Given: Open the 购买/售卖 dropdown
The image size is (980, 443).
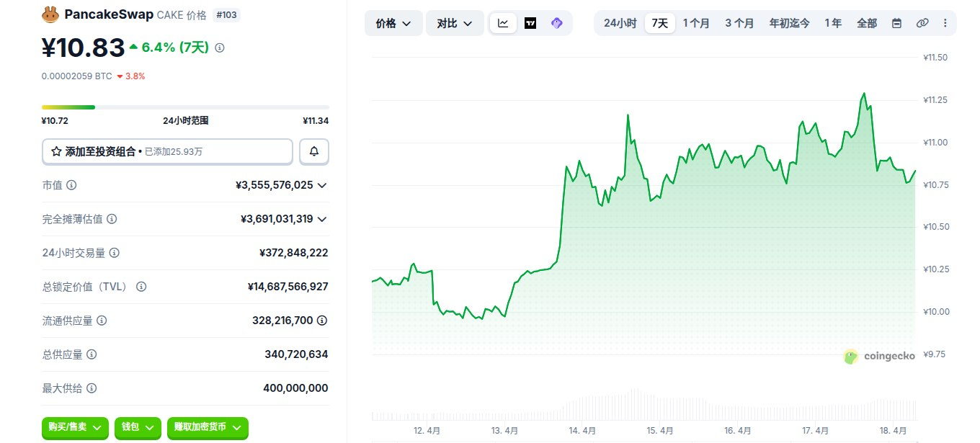Looking at the screenshot, I should 75,427.
